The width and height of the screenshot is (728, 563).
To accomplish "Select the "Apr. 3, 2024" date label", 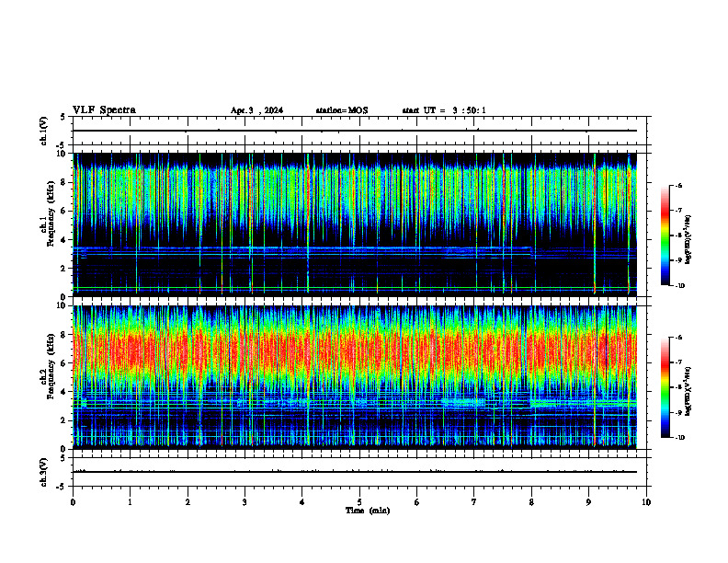I will click(x=256, y=110).
